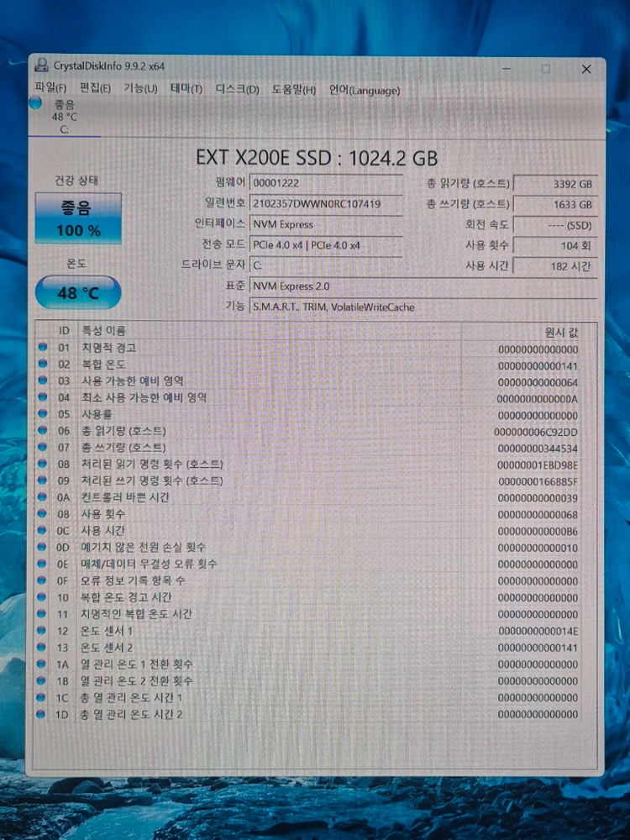
Task: Click status dot for 10 복합 온도 경고 시간
Action: 42,596
